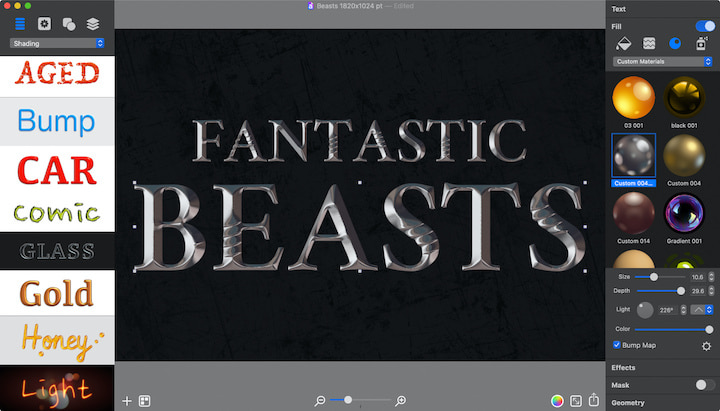Image resolution: width=720 pixels, height=411 pixels.
Task: Select the spray can fill icon
Action: coord(701,43)
